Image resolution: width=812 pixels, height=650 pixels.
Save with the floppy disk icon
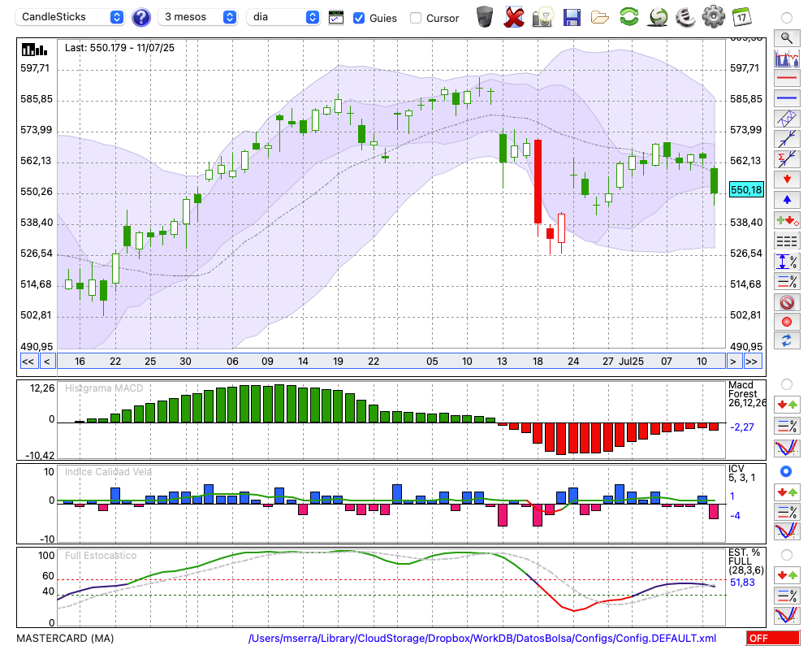(571, 17)
